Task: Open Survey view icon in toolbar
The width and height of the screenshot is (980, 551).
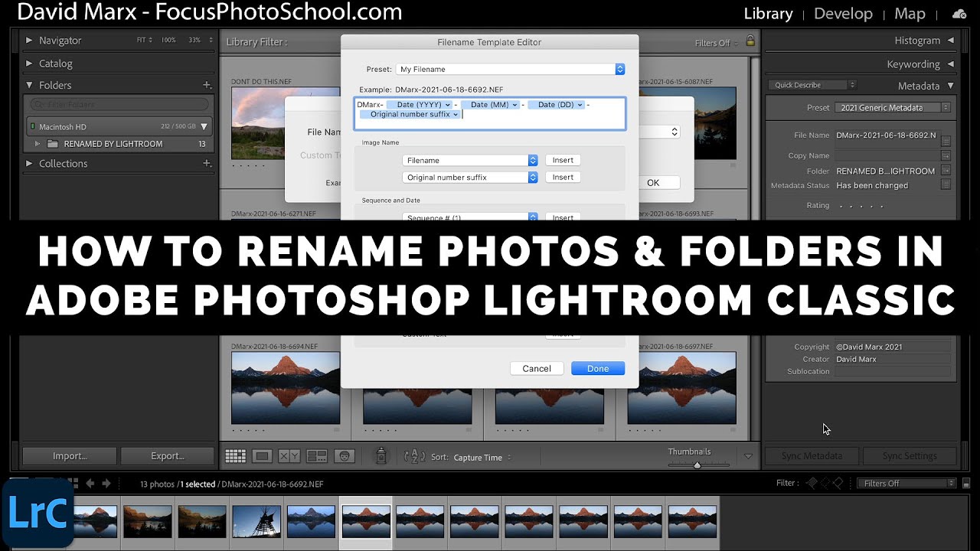Action: coord(317,456)
